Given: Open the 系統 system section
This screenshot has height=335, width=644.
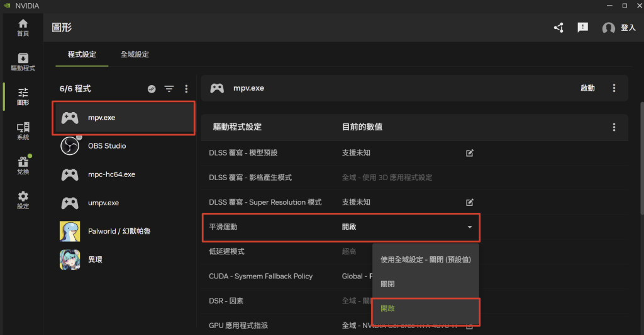Looking at the screenshot, I should coord(23,131).
